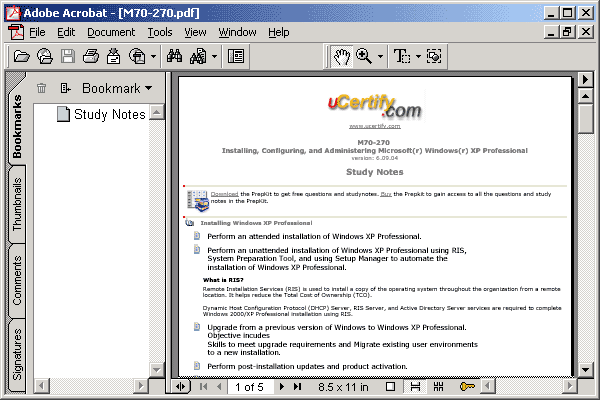Switch to the Signatures tab

[x=17, y=354]
